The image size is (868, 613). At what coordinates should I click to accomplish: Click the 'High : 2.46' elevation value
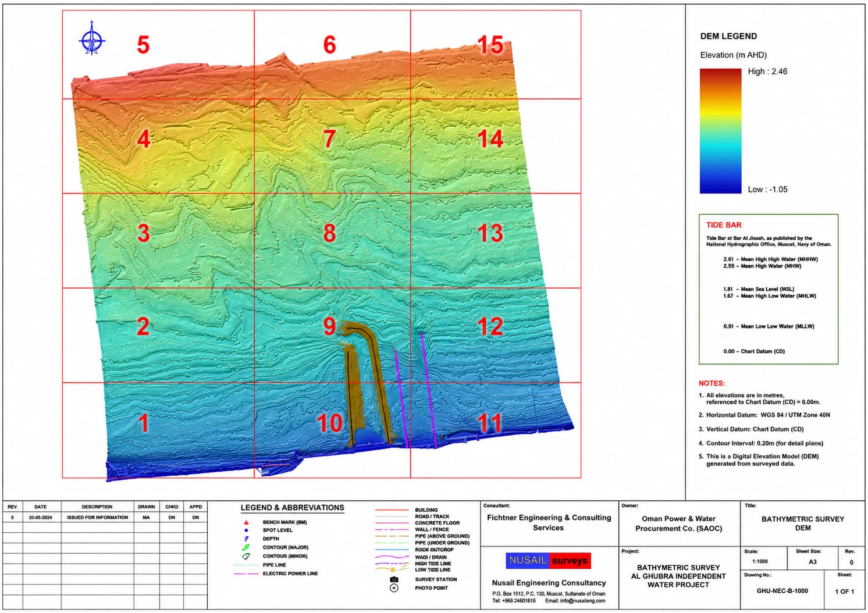pos(767,72)
